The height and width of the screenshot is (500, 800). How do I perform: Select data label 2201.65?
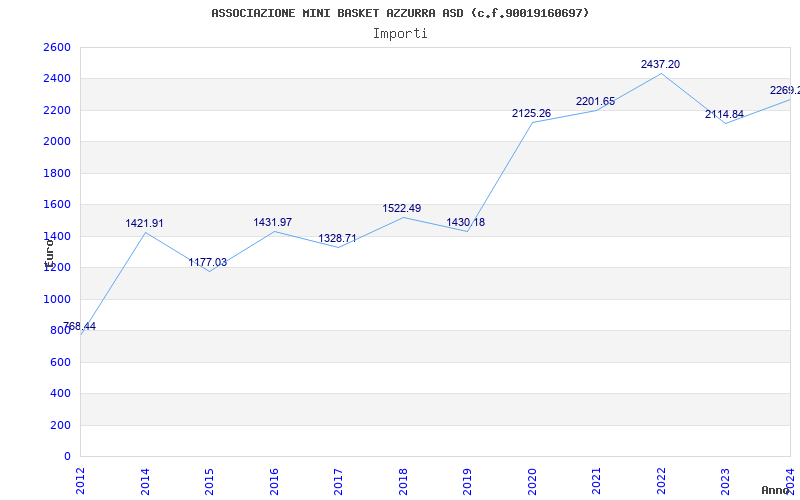595,102
